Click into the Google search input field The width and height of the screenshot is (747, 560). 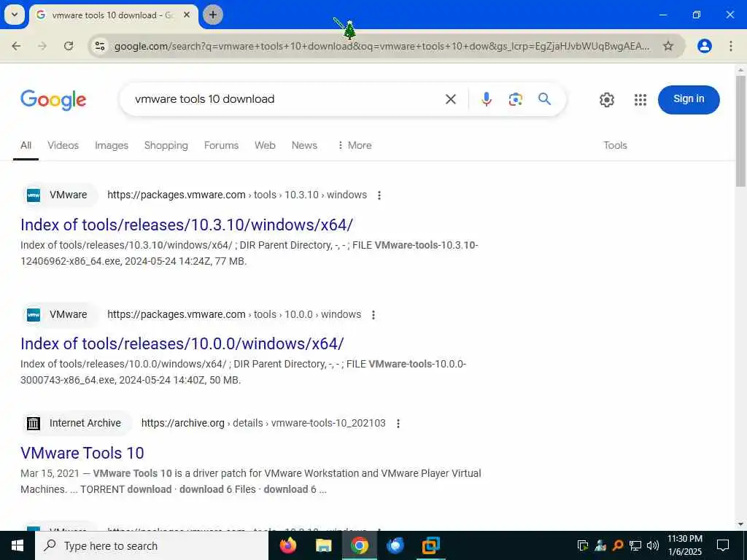[286, 99]
